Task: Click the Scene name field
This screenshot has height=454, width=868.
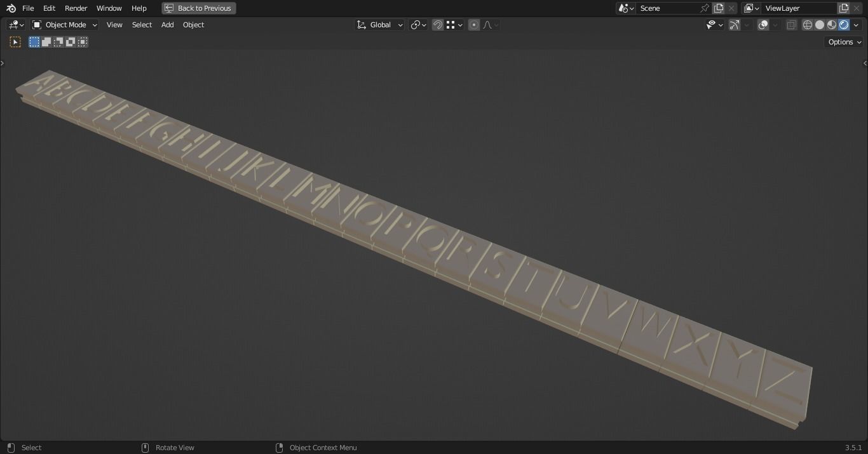Action: [667, 8]
